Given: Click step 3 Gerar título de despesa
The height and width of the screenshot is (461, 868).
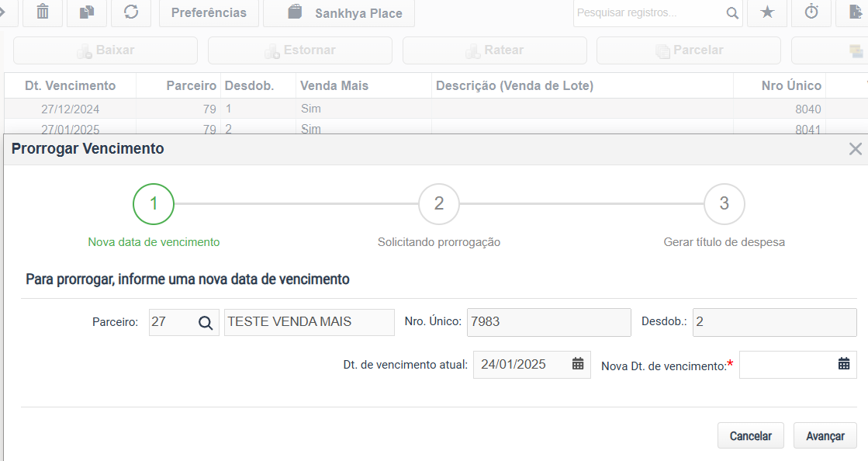Looking at the screenshot, I should [724, 204].
